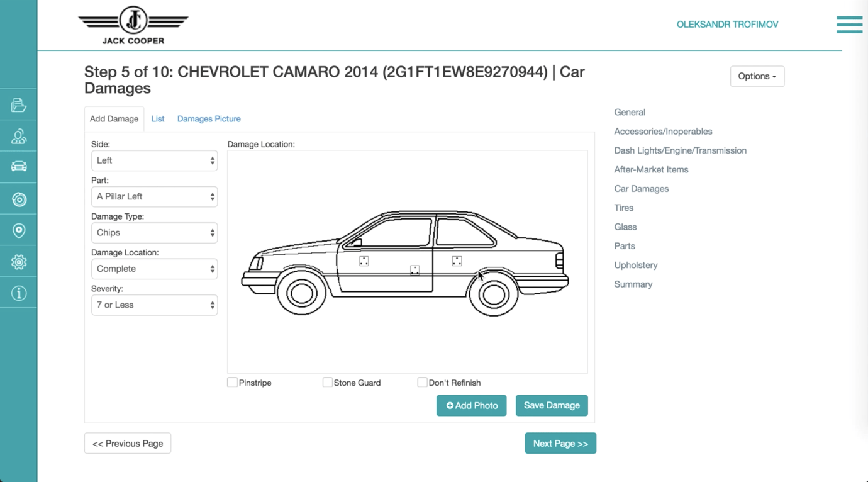Expand the Damage Type dropdown
The width and height of the screenshot is (868, 482).
coord(154,233)
